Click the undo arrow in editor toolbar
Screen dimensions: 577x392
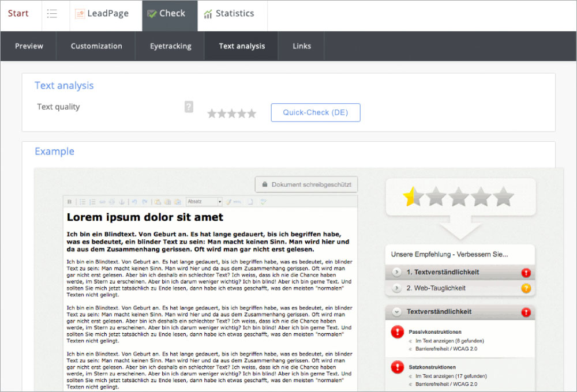point(134,202)
